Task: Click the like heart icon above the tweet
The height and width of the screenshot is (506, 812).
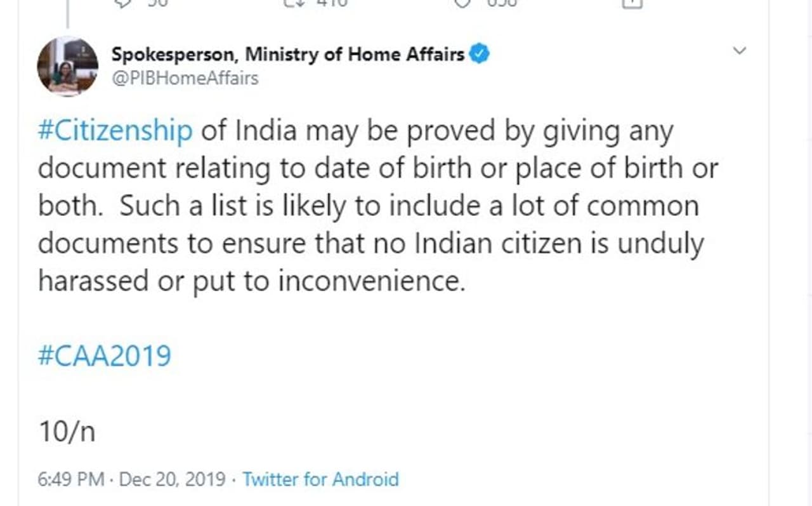Action: click(x=465, y=3)
